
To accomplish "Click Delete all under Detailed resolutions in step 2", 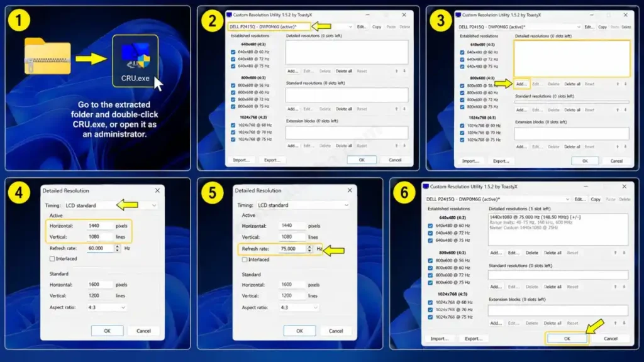I will coord(344,71).
